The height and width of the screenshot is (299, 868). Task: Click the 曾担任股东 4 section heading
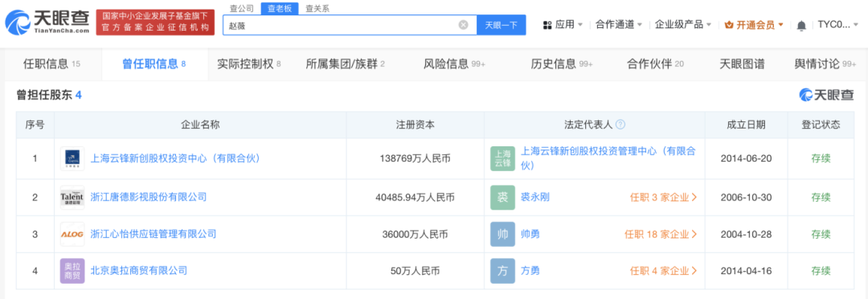tap(49, 95)
